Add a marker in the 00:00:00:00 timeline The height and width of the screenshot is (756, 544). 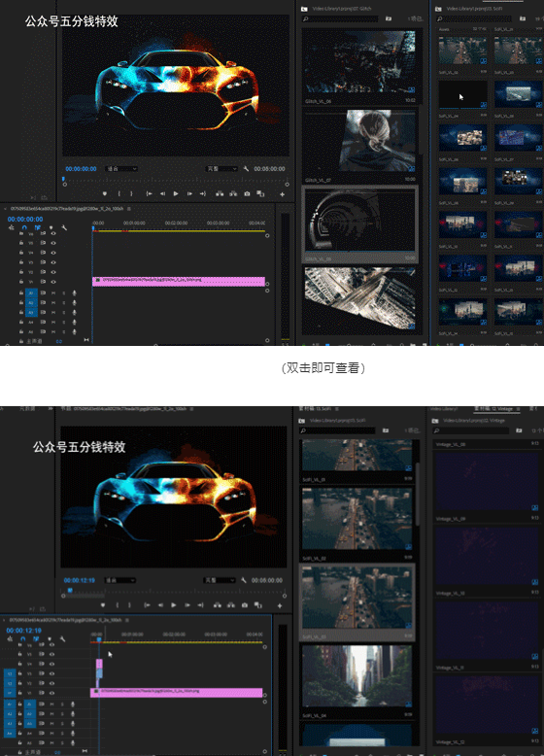click(x=51, y=227)
